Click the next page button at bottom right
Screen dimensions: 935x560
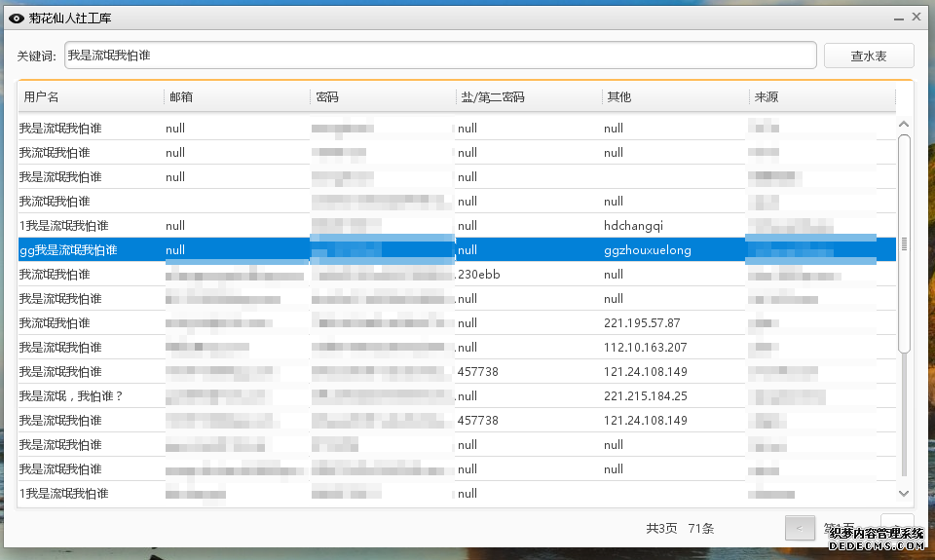pyautogui.click(x=897, y=526)
